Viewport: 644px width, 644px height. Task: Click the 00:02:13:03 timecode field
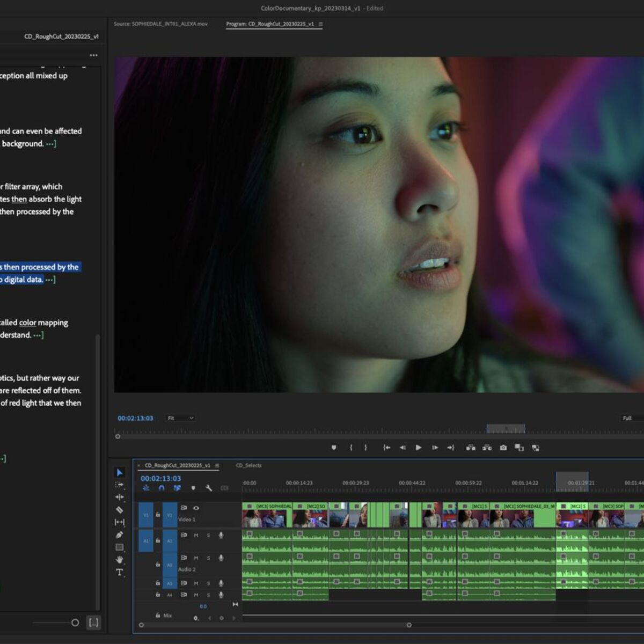[x=160, y=477]
